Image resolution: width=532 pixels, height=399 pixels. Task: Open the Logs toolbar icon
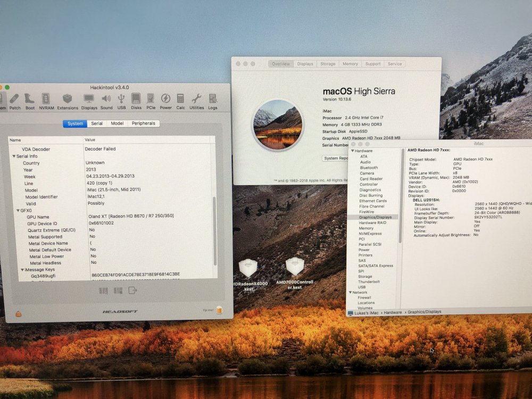point(213,102)
